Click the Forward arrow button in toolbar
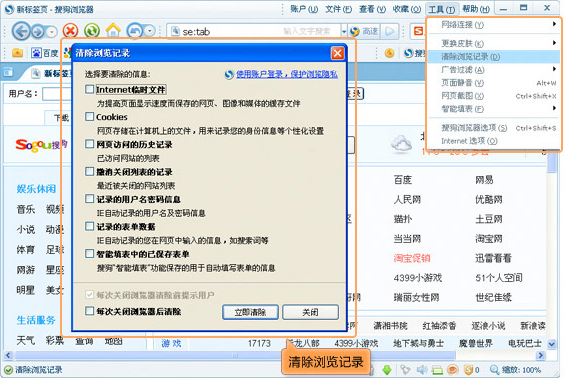This screenshot has width=565, height=378. 38,32
